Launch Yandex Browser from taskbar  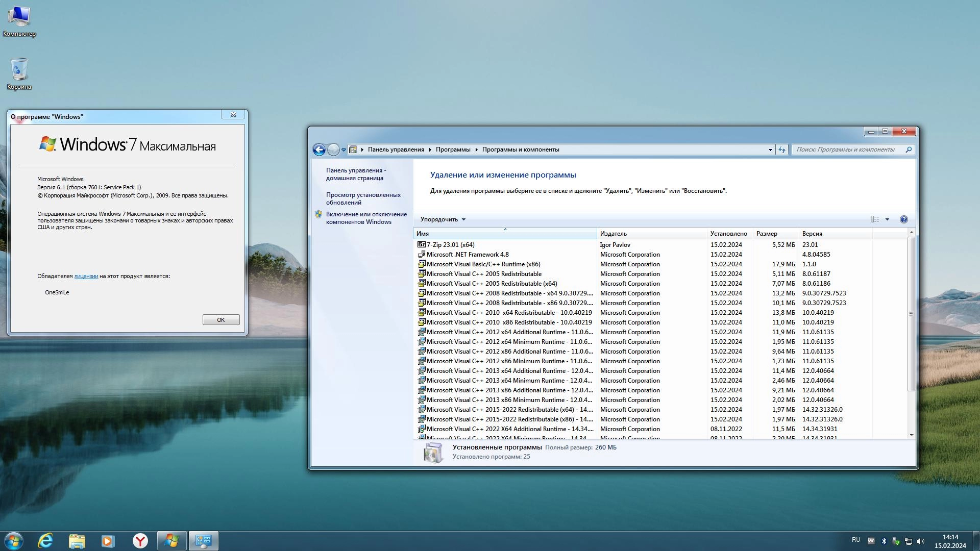[140, 541]
